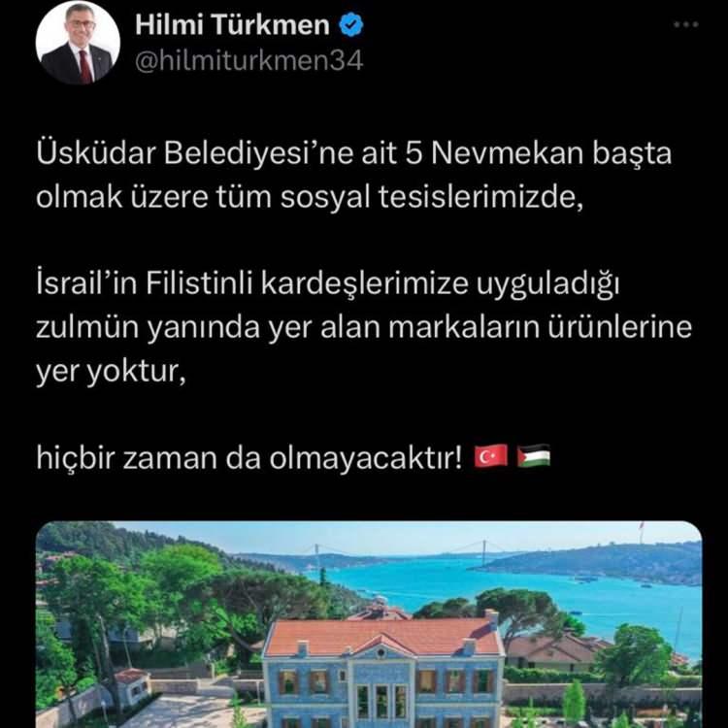728x728 pixels.
Task: Click the Turkish flag emoji
Action: coord(491,456)
